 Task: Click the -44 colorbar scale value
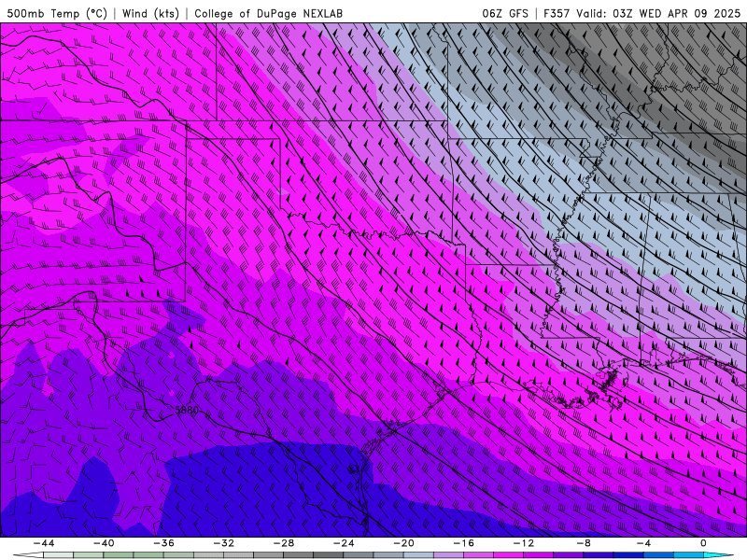(44, 543)
